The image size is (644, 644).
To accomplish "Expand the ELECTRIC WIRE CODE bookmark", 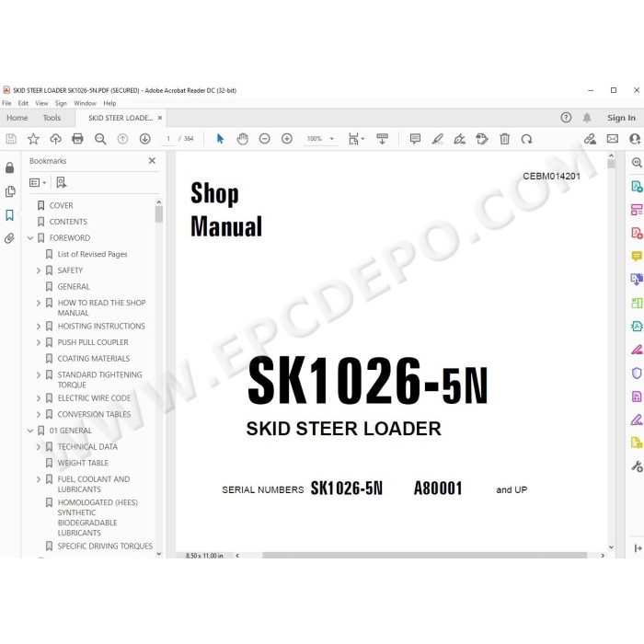I will point(39,398).
